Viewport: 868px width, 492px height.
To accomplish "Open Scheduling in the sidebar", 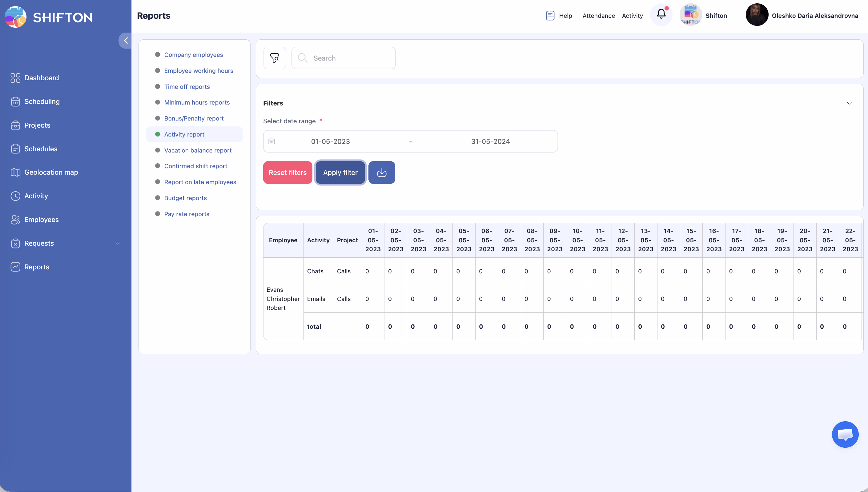I will click(x=42, y=101).
